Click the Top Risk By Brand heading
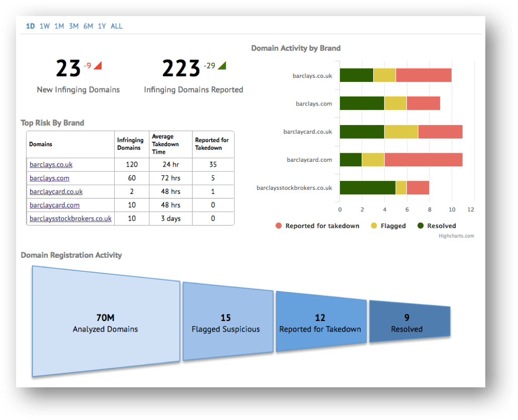 tap(52, 123)
